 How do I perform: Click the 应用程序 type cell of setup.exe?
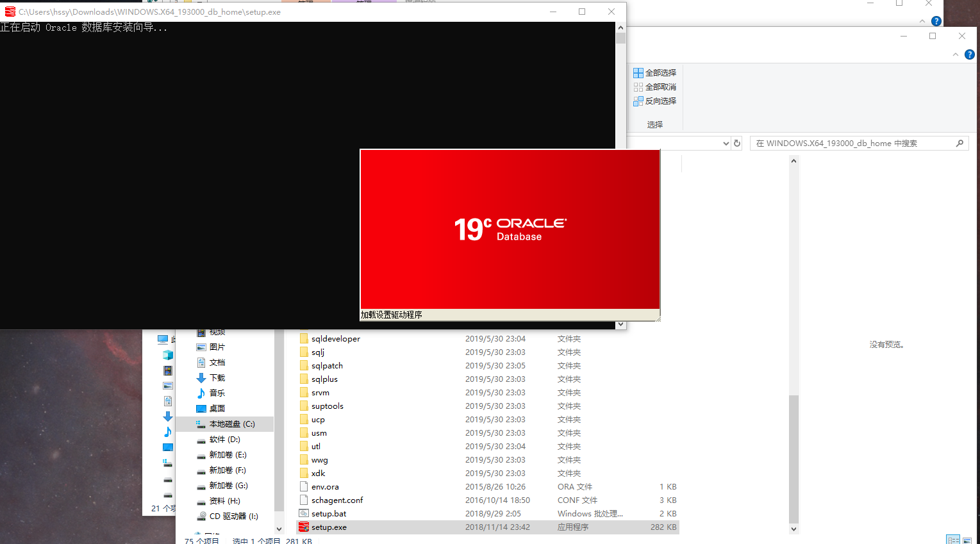(x=573, y=527)
